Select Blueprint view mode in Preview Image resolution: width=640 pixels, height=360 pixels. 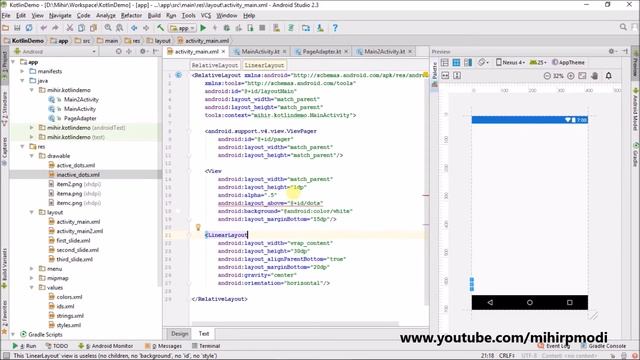tap(456, 62)
